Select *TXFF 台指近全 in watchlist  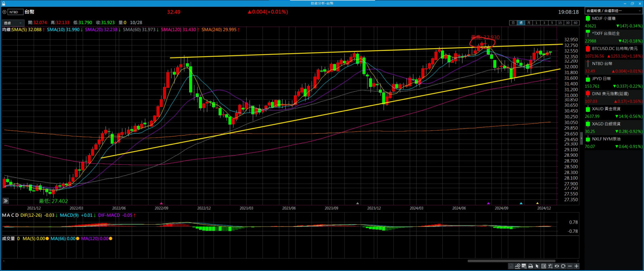pyautogui.click(x=613, y=37)
